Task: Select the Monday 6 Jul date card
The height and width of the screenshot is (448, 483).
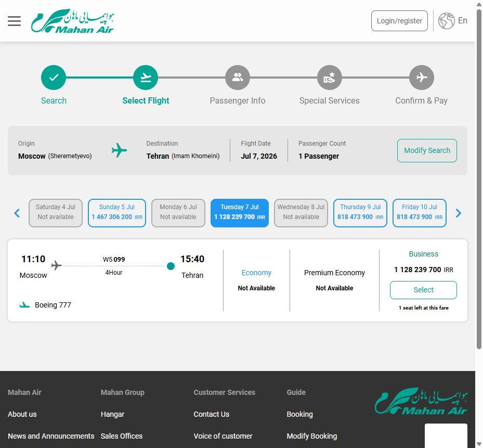Action: click(x=178, y=213)
